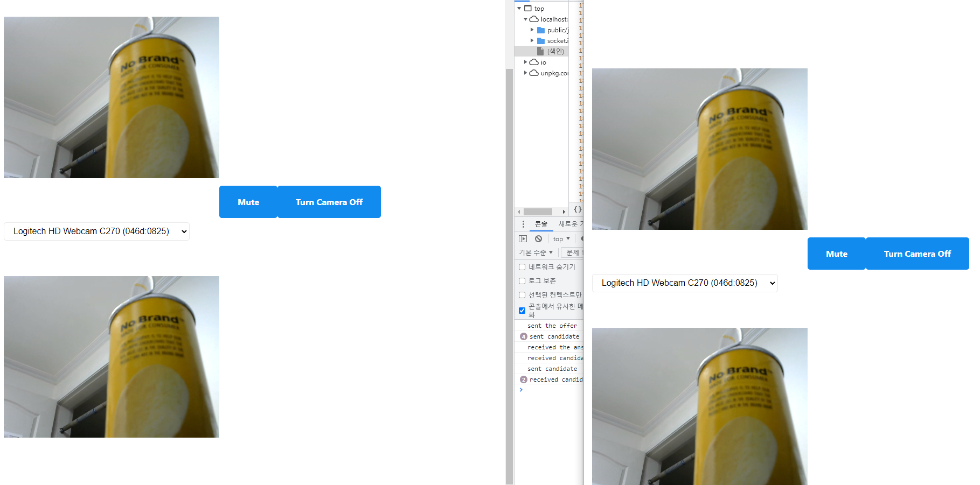Image resolution: width=980 pixels, height=485 pixels.
Task: Click the bottom peer video in right page
Action: [700, 406]
